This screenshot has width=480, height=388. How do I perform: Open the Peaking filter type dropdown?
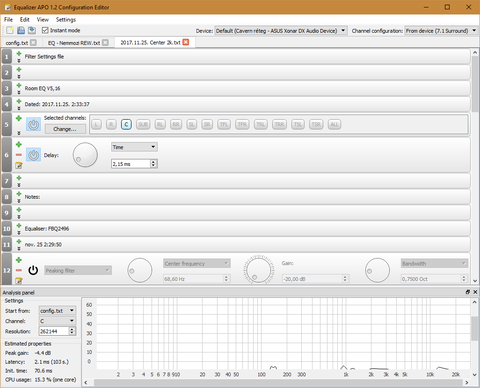coord(78,270)
